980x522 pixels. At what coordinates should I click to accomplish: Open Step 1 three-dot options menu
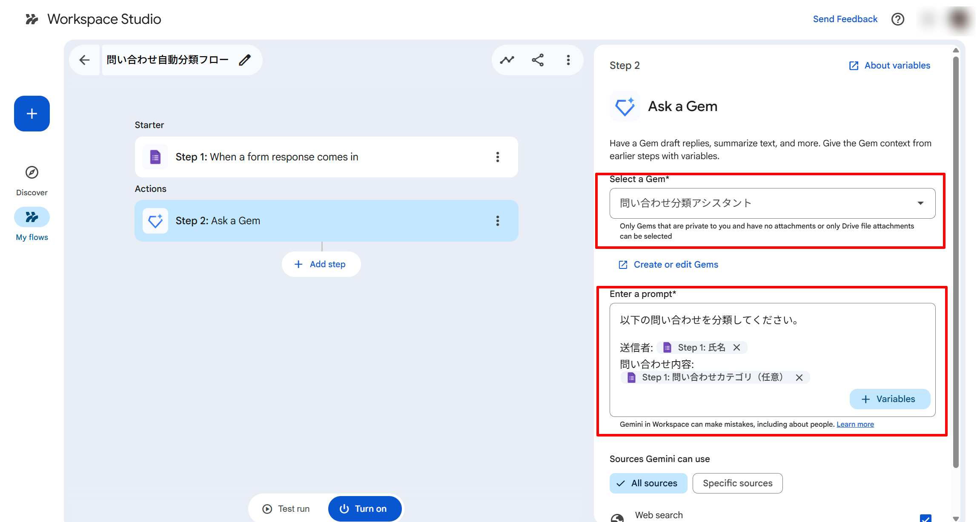point(497,157)
